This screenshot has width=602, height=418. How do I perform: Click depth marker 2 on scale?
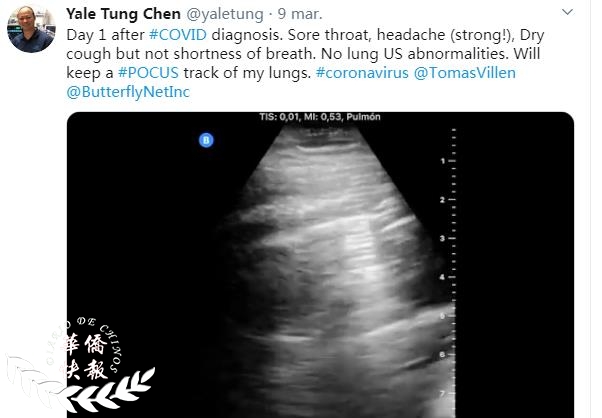click(x=443, y=200)
